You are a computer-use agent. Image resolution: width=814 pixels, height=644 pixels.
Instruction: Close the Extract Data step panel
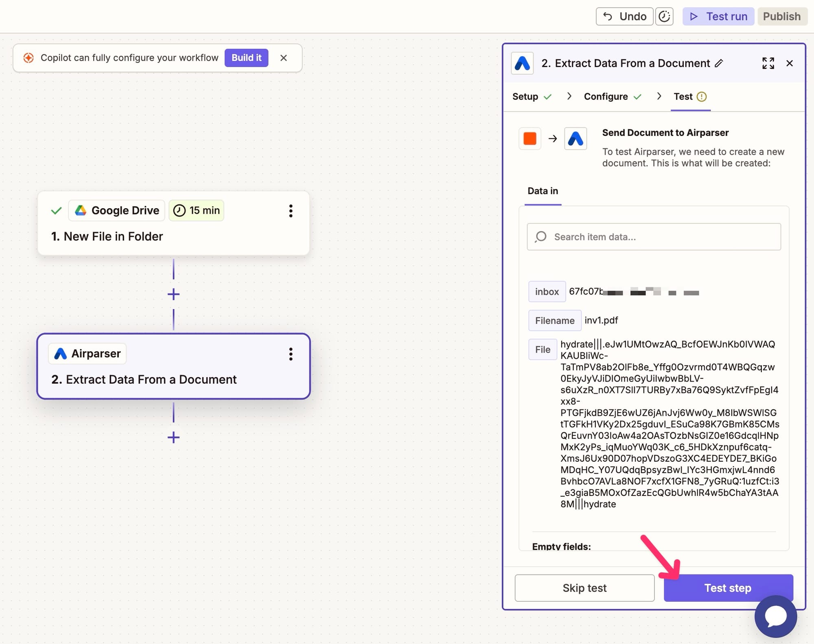coord(790,63)
